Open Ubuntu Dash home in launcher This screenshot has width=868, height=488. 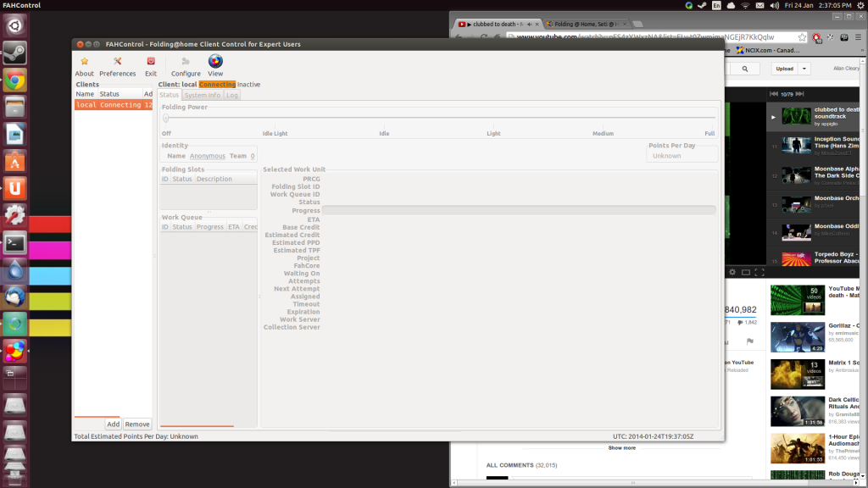tap(15, 26)
